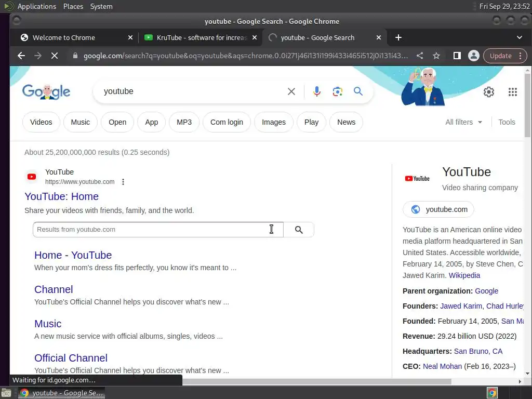
Task: Open the YouTube: Home result link
Action: (x=62, y=196)
